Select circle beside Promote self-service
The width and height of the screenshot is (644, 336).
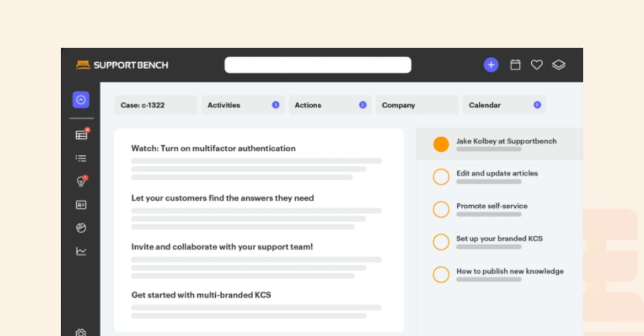[x=441, y=209]
